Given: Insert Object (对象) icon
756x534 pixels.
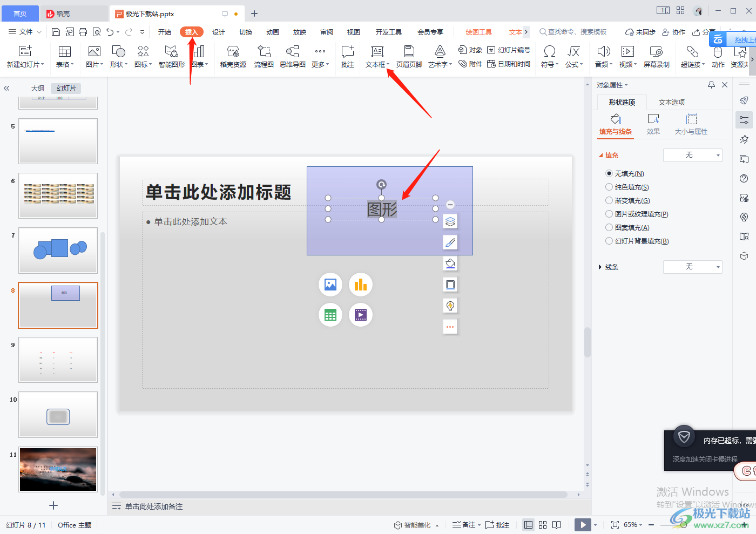Looking at the screenshot, I should (462, 50).
